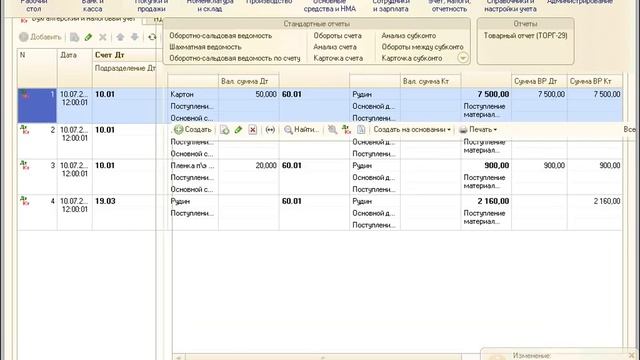Click the Вал. сумма Кт column header
This screenshot has width=640, height=360.
tap(430, 81)
